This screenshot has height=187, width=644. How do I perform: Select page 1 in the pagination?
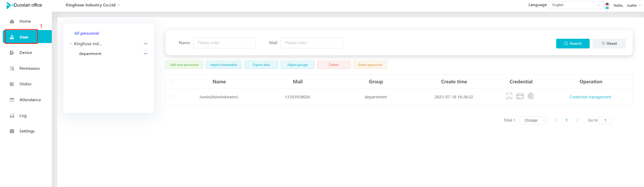point(566,120)
